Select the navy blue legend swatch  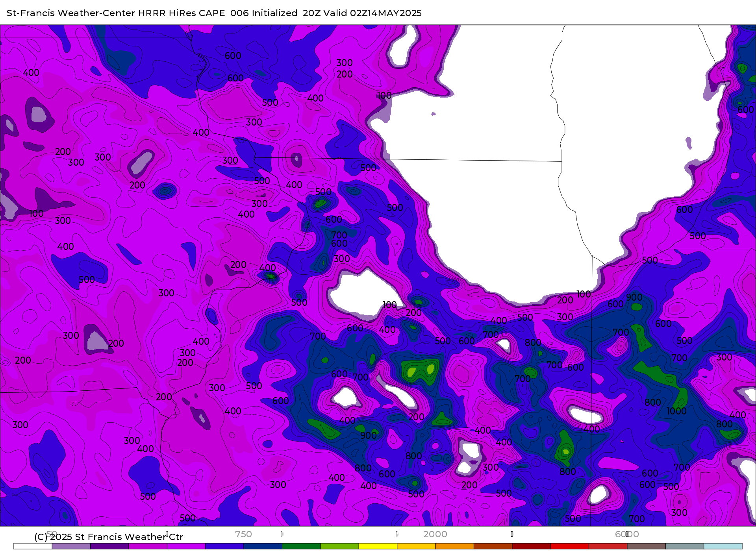click(x=263, y=546)
